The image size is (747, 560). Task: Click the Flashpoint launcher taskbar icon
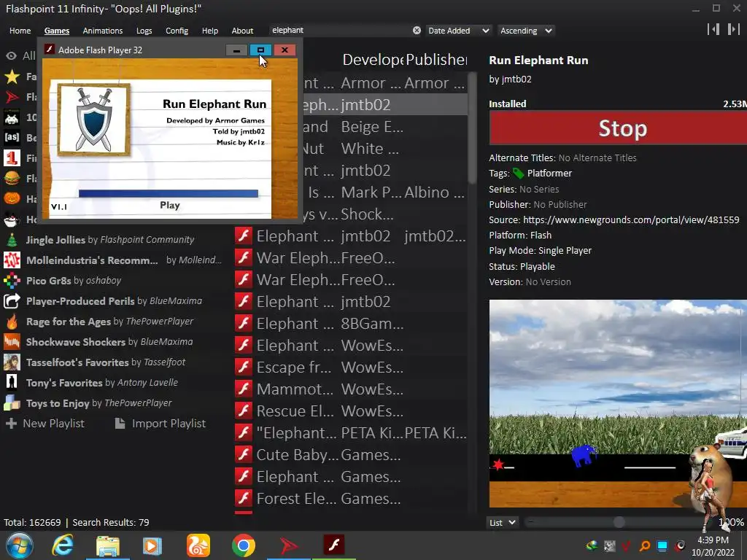(289, 545)
